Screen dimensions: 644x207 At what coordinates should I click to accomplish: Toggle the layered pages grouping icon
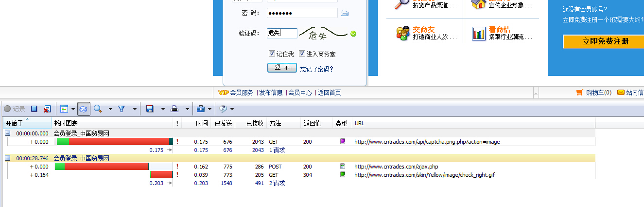(x=84, y=109)
